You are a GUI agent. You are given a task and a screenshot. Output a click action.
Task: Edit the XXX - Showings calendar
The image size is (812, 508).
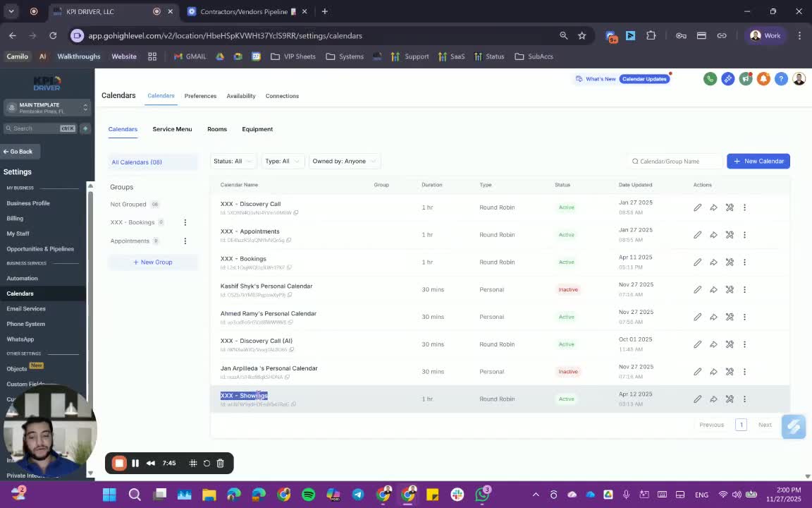click(x=698, y=399)
